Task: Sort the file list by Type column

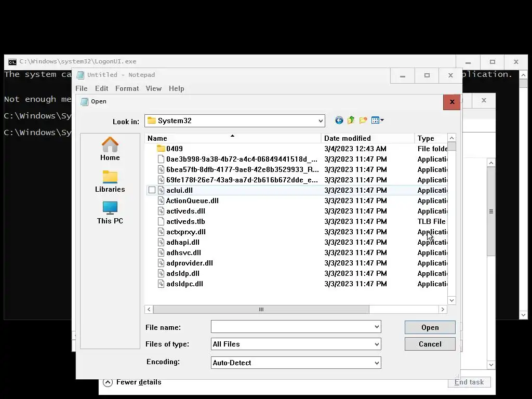Action: tap(431, 138)
